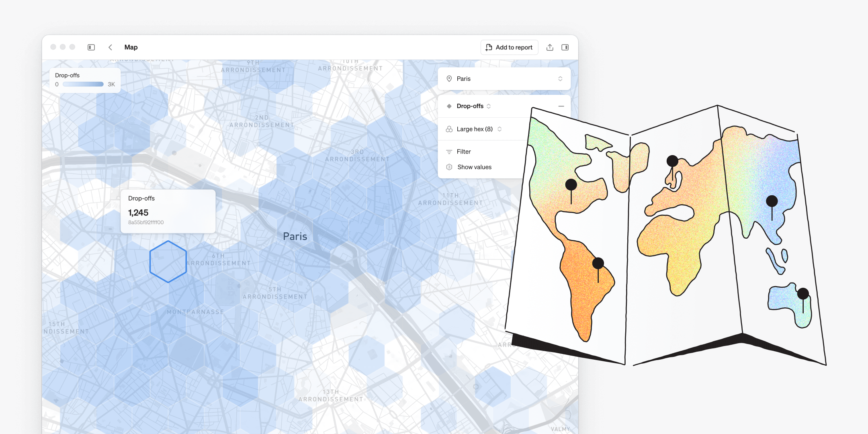The width and height of the screenshot is (868, 434).
Task: Click the diamond icon next to Drop-offs
Action: point(449,106)
